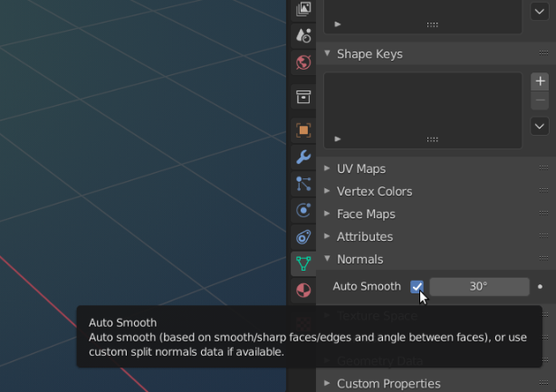The image size is (556, 392).
Task: Open the Object Data mesh tab
Action: click(x=303, y=263)
